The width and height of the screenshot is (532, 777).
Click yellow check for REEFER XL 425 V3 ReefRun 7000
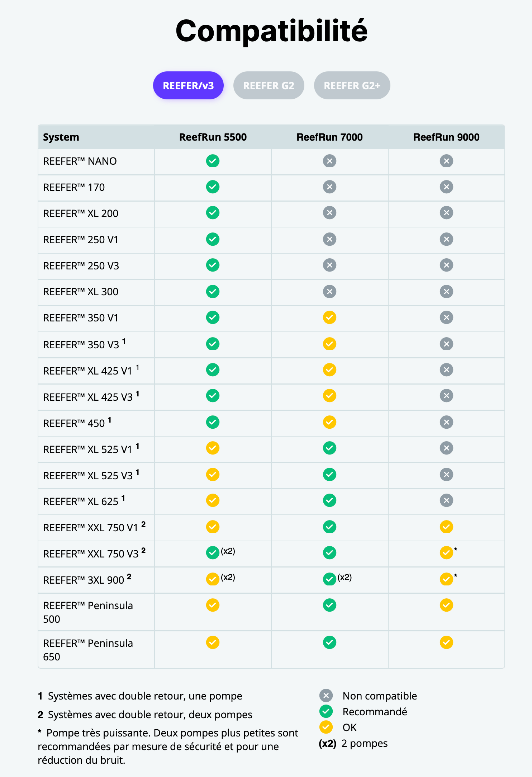pyautogui.click(x=329, y=396)
